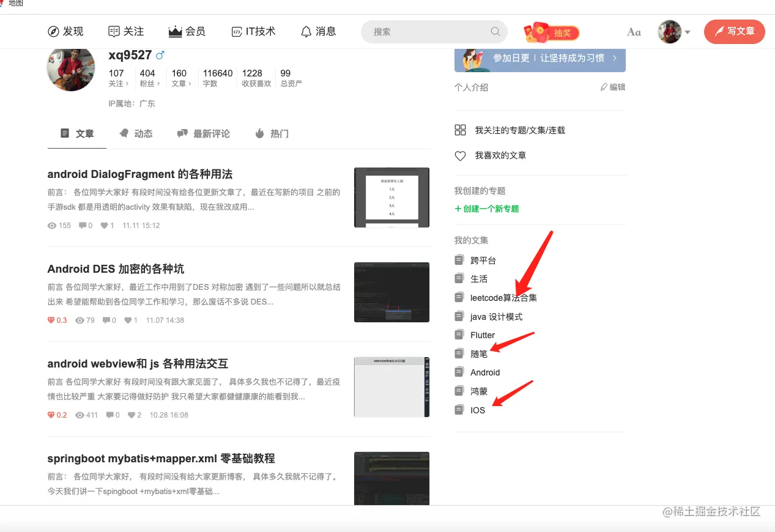Open springboot mybatis+mapper.xml 零基础教程 article
The width and height of the screenshot is (775, 532).
click(161, 459)
